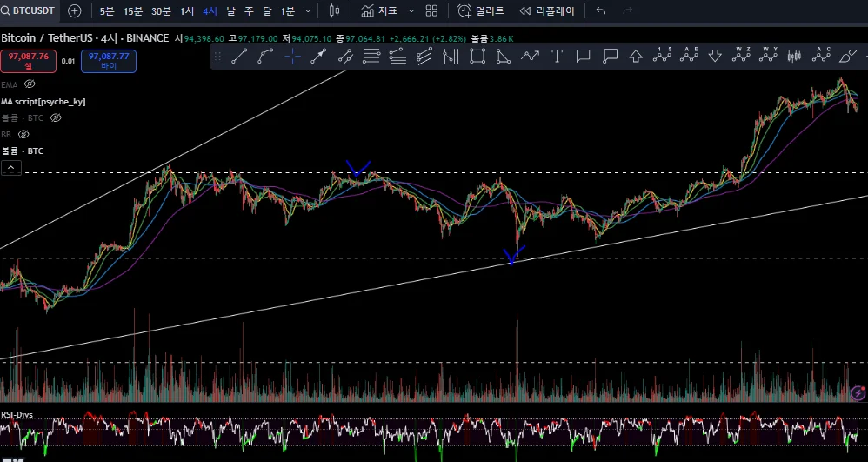Screen dimensions: 868x462
Task: Switch to the 15분 timeframe
Action: [x=133, y=11]
